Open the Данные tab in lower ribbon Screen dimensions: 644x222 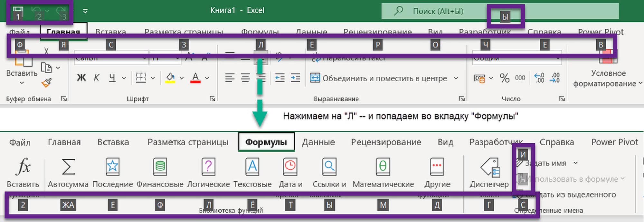click(x=318, y=142)
